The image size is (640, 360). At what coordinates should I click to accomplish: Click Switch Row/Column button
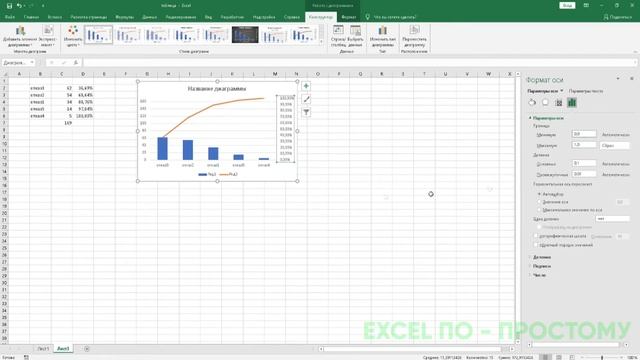338,36
